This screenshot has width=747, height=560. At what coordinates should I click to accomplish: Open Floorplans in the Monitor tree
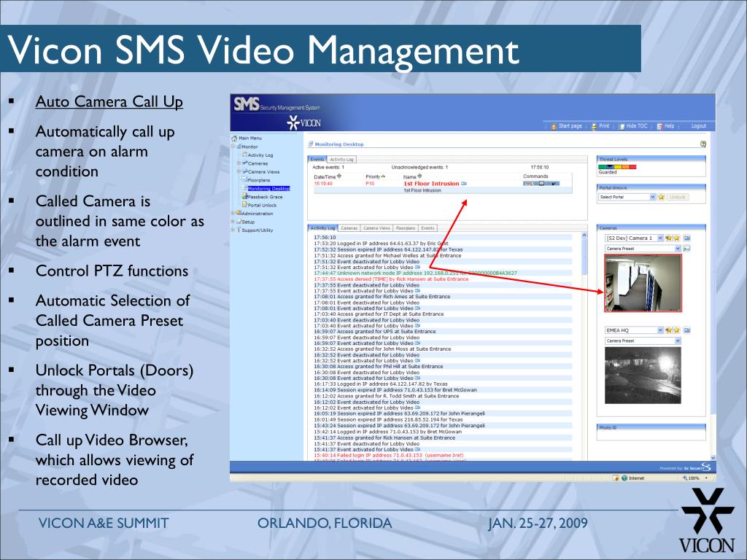coord(259,180)
